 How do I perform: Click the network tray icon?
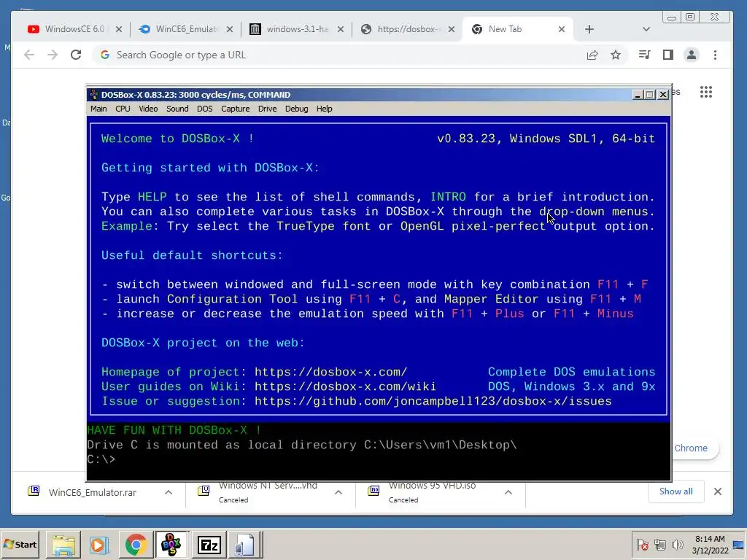(x=659, y=544)
